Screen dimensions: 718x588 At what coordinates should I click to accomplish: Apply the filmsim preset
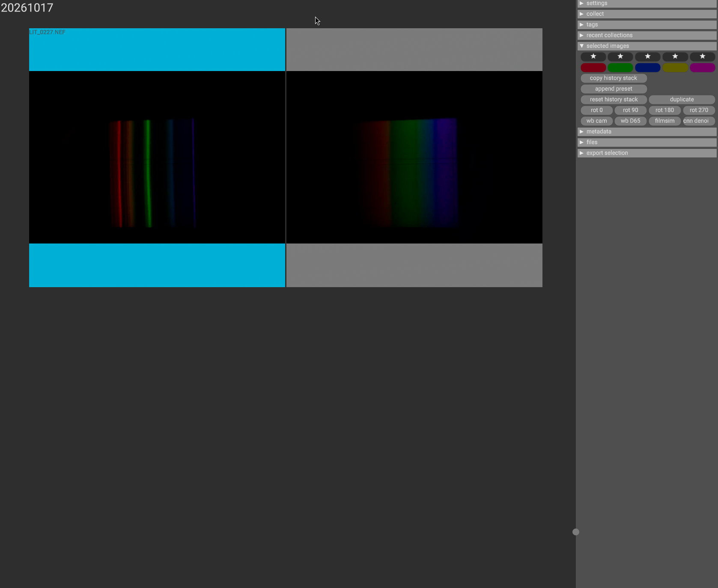coord(665,121)
